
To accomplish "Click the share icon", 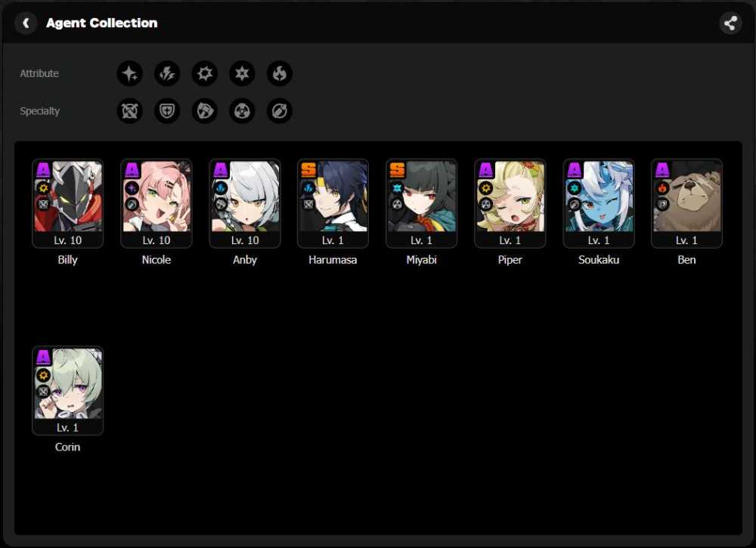I will 730,23.
